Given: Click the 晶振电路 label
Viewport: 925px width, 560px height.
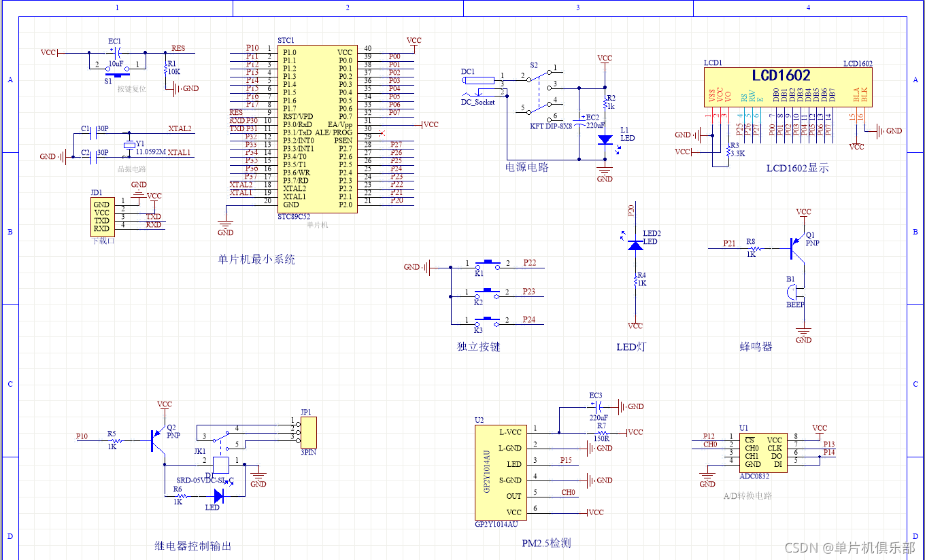Looking at the screenshot, I should 132,169.
